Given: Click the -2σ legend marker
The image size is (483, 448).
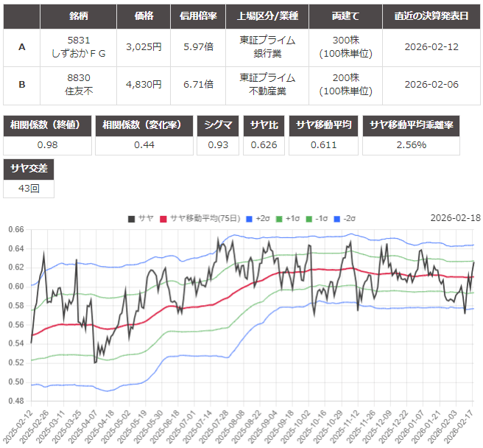Looking at the screenshot, I should coord(339,218).
